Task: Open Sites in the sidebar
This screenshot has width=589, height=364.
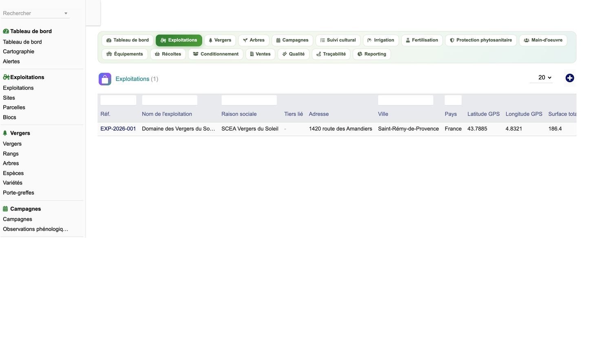Action: pos(9,98)
